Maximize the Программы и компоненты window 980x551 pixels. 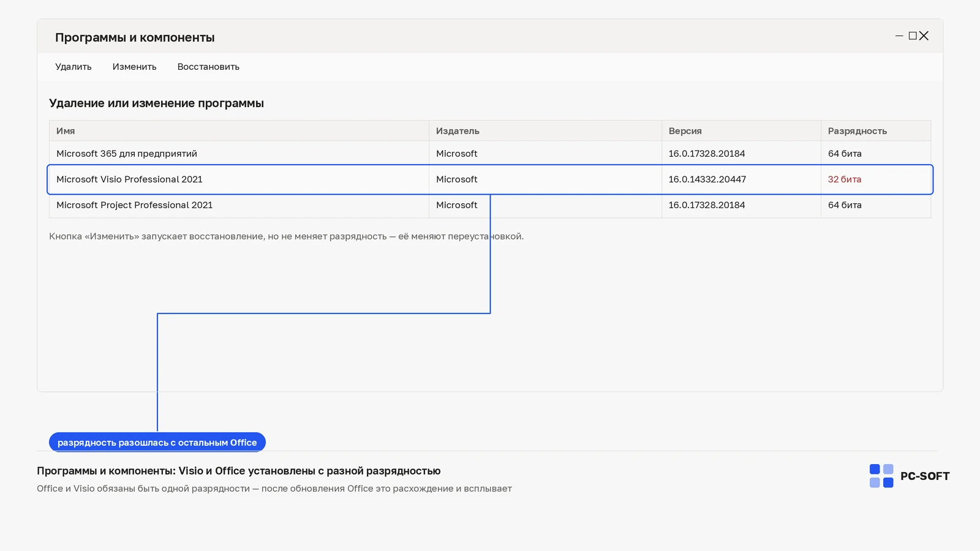[913, 36]
